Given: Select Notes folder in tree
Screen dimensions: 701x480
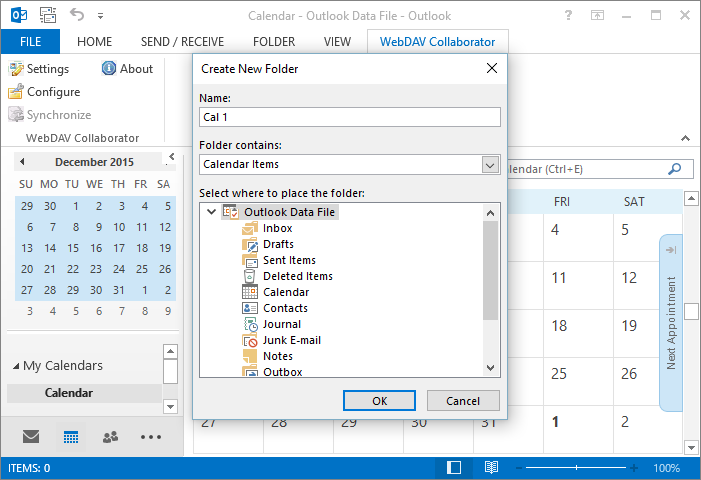Looking at the screenshot, I should 278,356.
